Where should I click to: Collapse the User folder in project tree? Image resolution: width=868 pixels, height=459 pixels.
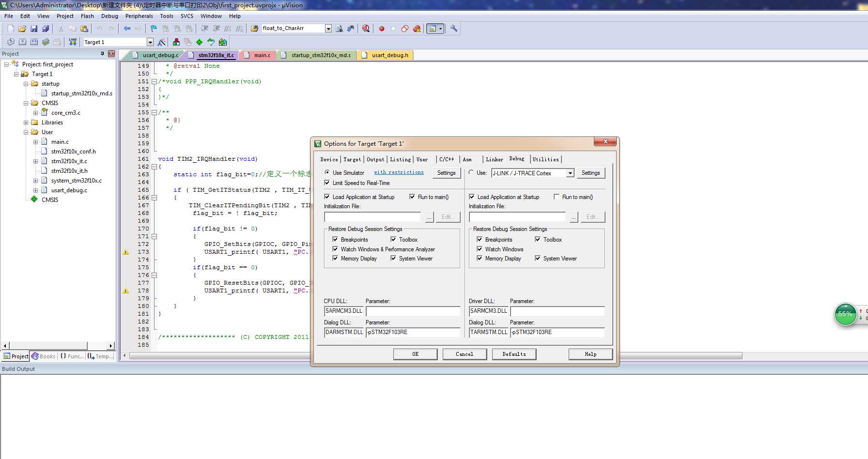point(26,132)
